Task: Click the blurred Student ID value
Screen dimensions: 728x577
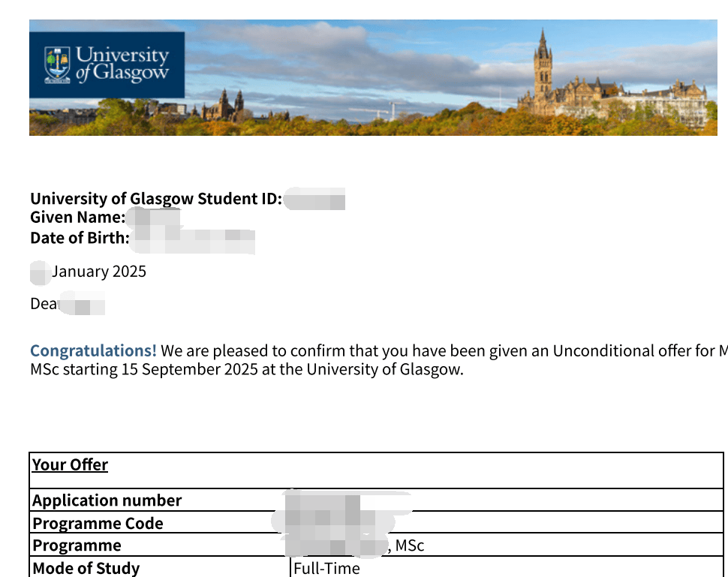Action: click(314, 199)
